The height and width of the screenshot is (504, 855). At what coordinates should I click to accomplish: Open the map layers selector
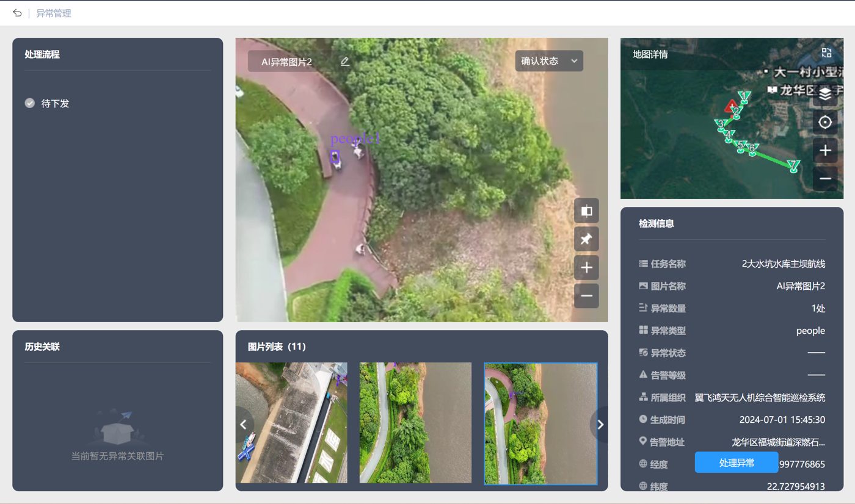tap(825, 95)
